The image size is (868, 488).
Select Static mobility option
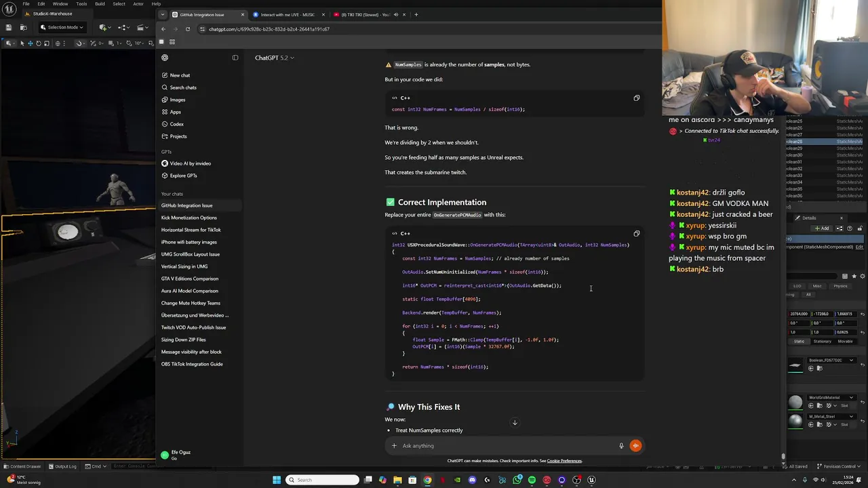point(800,342)
